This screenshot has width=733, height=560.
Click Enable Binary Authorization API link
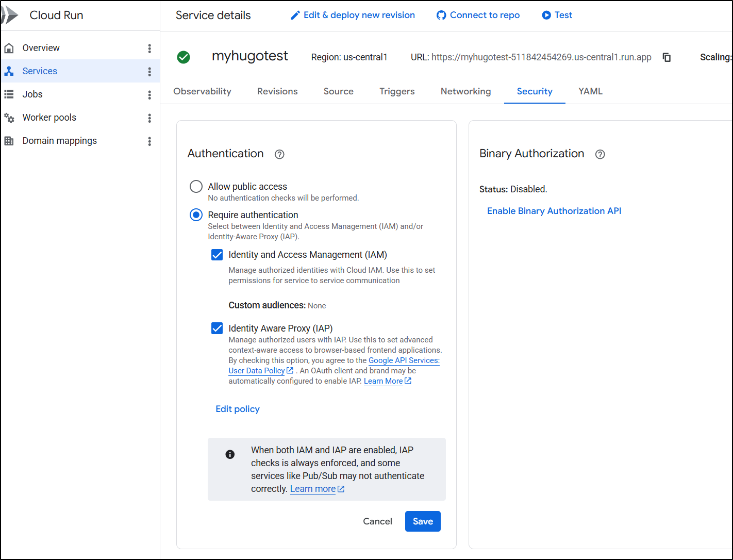coord(554,211)
